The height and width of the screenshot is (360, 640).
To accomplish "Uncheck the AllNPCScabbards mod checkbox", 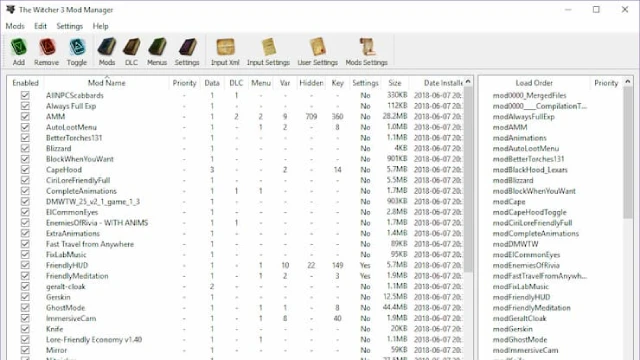I will click(25, 95).
